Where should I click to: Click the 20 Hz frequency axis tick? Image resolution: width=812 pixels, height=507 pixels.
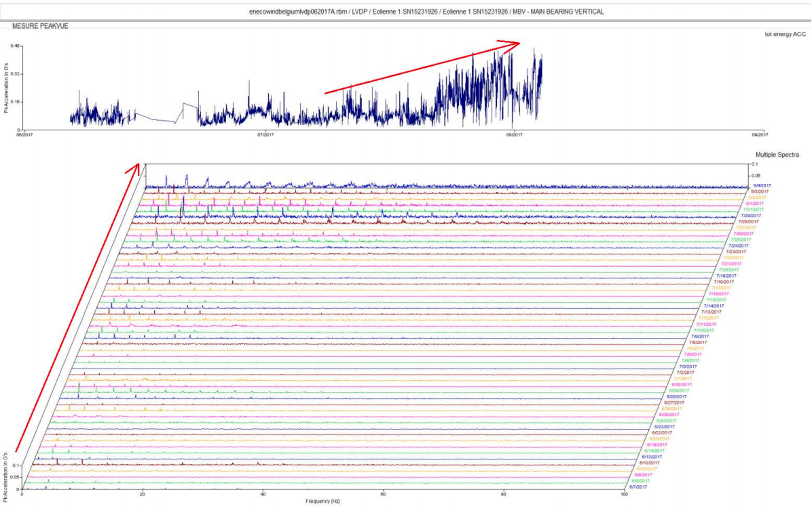point(143,494)
